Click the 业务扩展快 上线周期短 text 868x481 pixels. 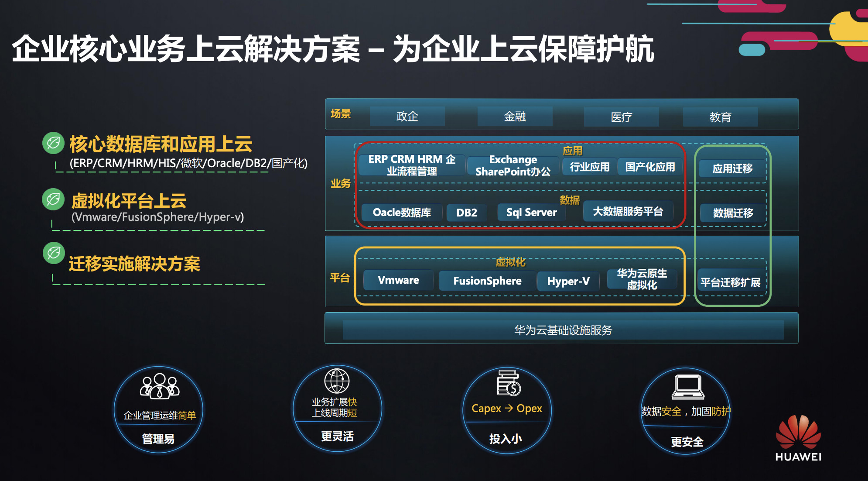pyautogui.click(x=334, y=407)
